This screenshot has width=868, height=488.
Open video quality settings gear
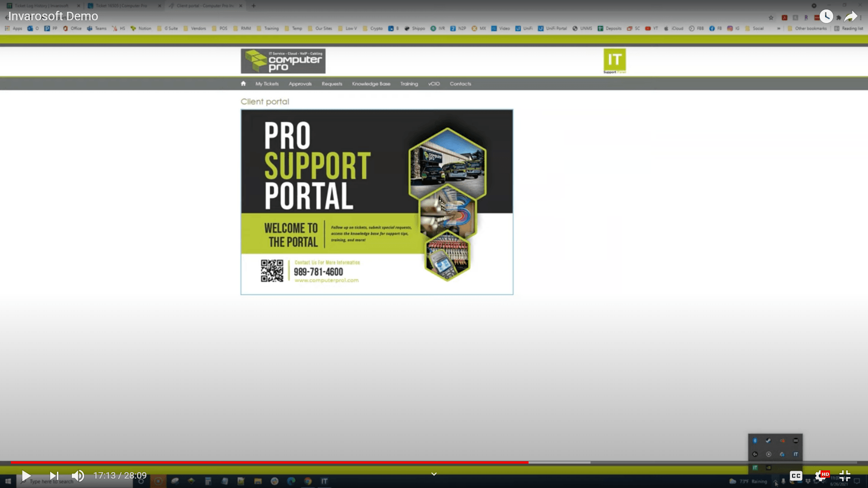pos(821,475)
